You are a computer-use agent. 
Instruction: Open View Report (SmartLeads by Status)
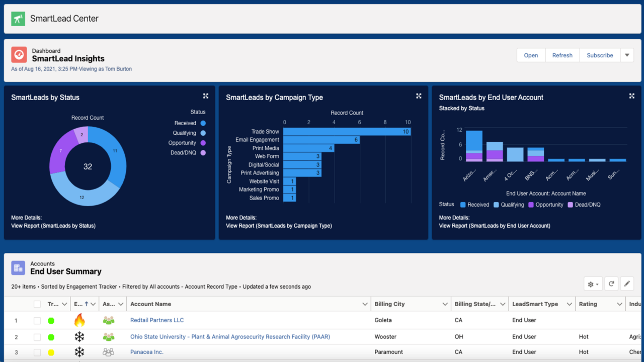click(53, 226)
